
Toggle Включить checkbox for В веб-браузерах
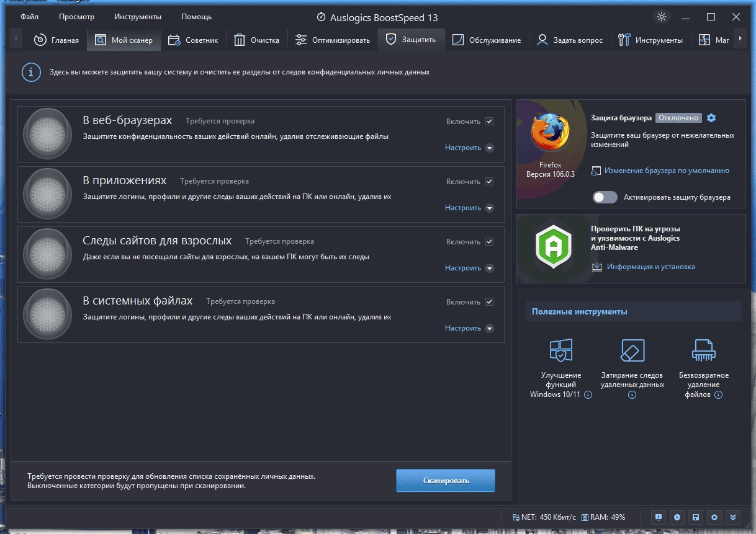pos(490,122)
